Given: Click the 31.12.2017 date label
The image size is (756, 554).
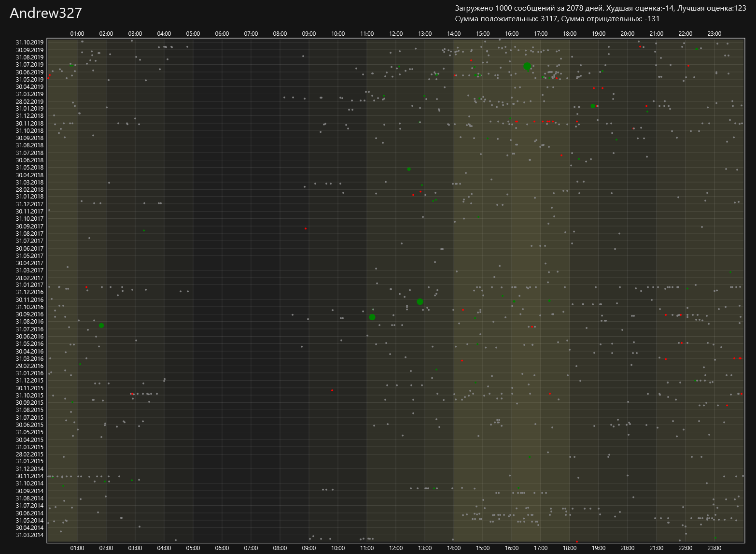Looking at the screenshot, I should click(29, 204).
